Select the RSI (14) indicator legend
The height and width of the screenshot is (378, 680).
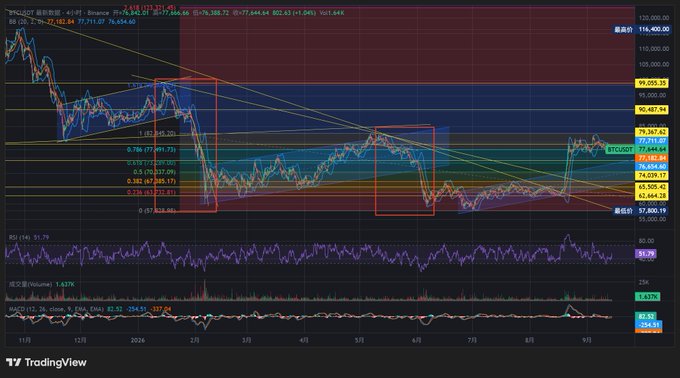(x=20, y=238)
